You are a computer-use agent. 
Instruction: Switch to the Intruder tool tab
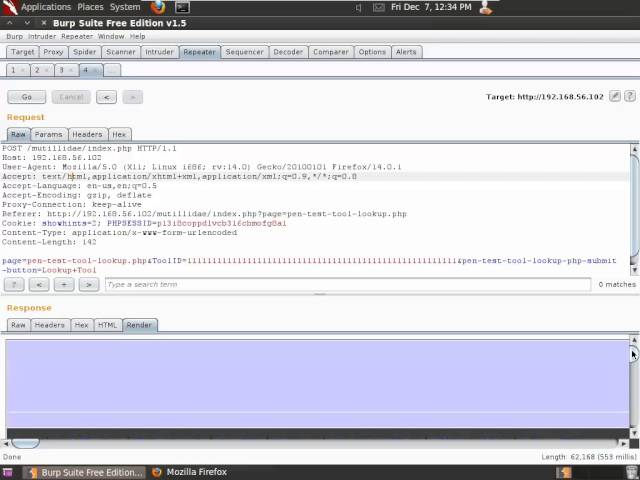(159, 52)
